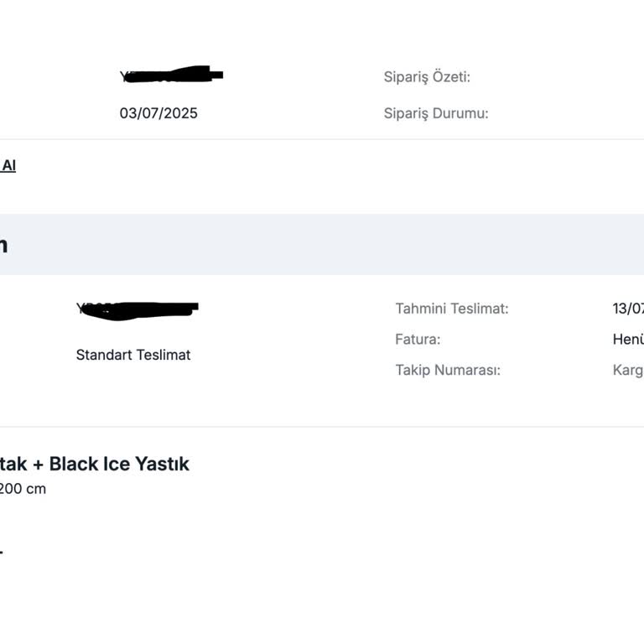This screenshot has height=644, width=644.
Task: Click the invoice status text "Henü"
Action: (628, 340)
